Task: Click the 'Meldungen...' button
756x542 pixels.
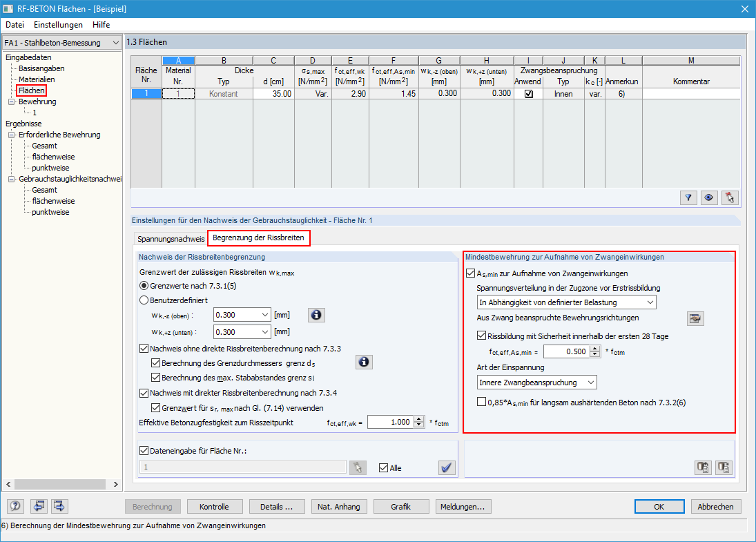Action: [463, 506]
